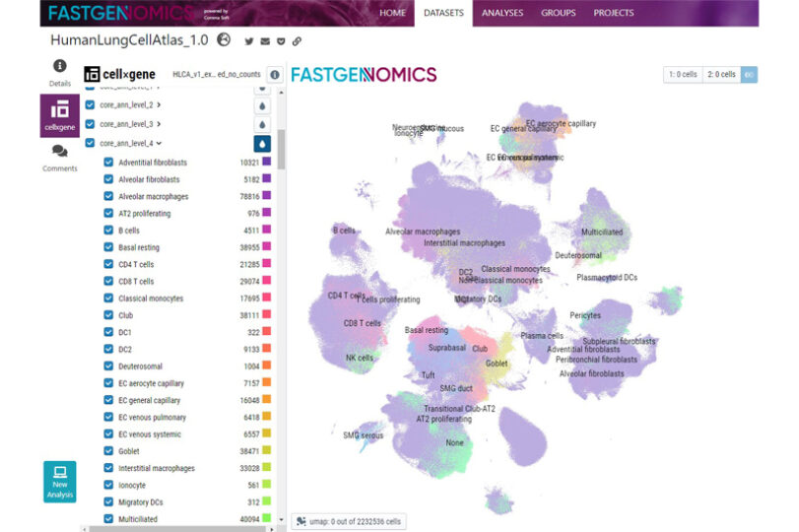Screen dimensions: 799x532
Task: Toggle EC venous systemic checkbox
Action: coord(108,433)
